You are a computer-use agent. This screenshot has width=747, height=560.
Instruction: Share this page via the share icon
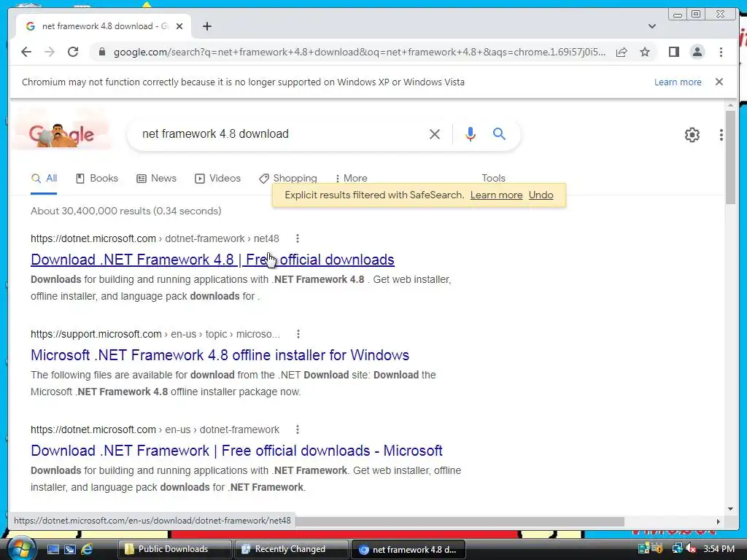(622, 52)
